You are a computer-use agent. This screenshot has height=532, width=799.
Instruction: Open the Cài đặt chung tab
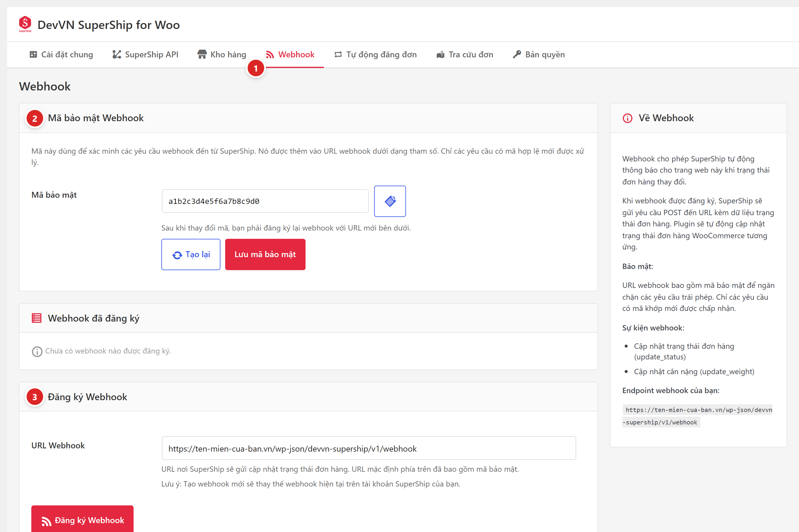click(x=61, y=55)
